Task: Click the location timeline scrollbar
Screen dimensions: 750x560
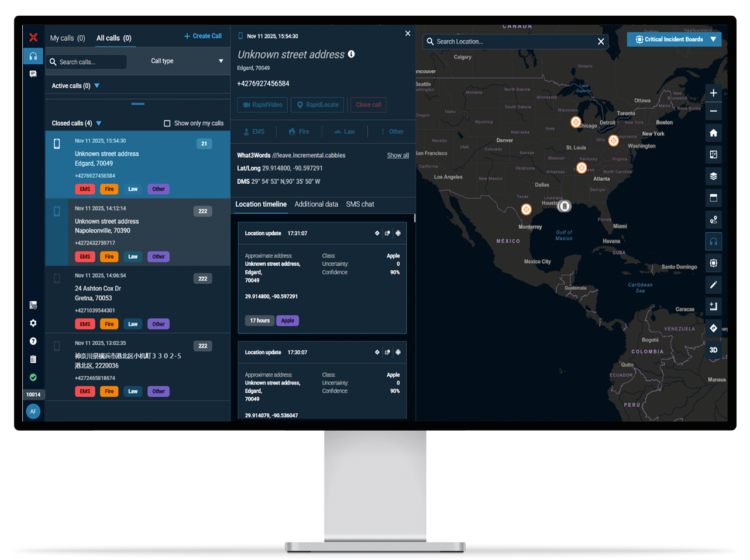Action: [x=415, y=218]
